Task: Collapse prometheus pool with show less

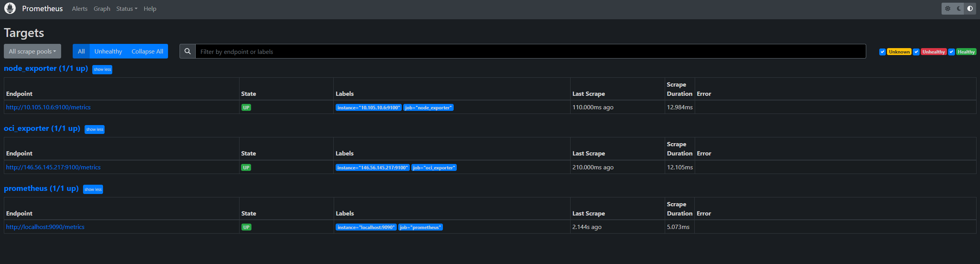Action: tap(93, 189)
